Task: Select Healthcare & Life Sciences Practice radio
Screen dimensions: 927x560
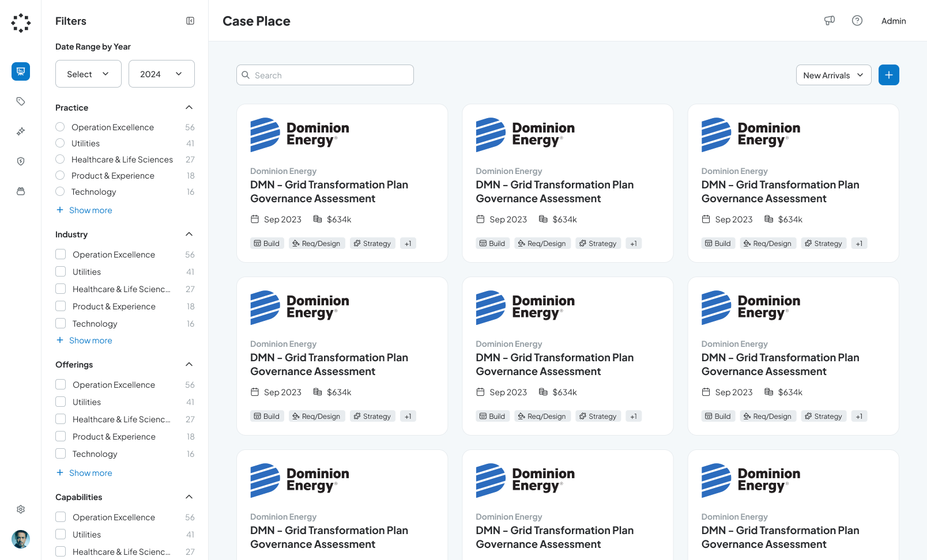Action: (x=60, y=159)
